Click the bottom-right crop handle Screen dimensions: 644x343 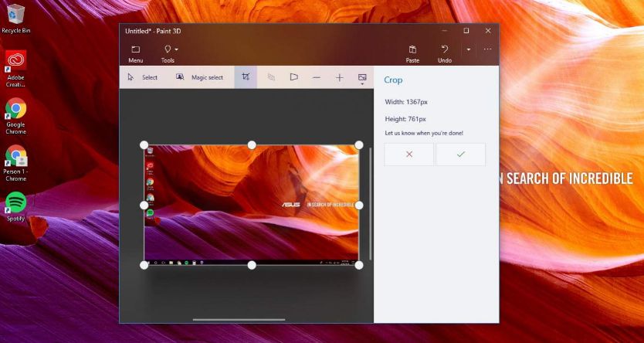[359, 266]
